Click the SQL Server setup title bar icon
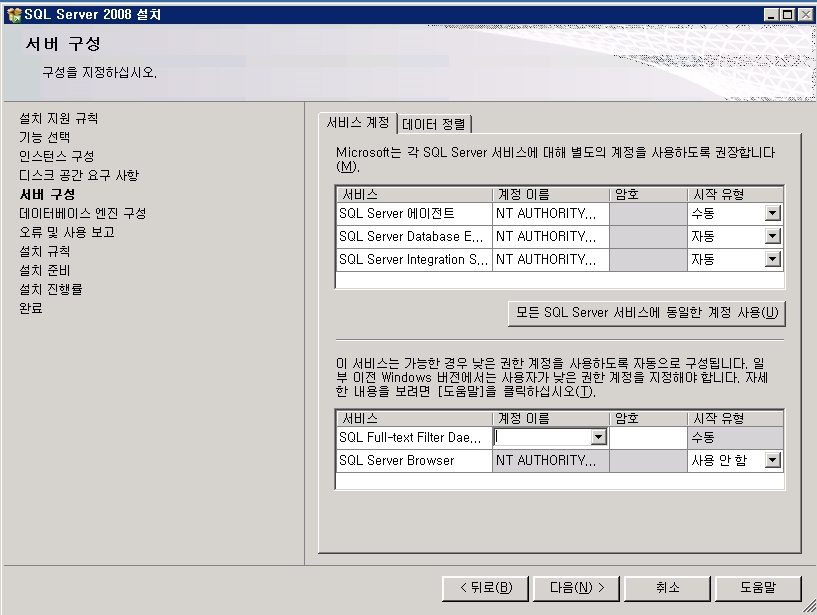The height and width of the screenshot is (615, 817). (x=14, y=15)
